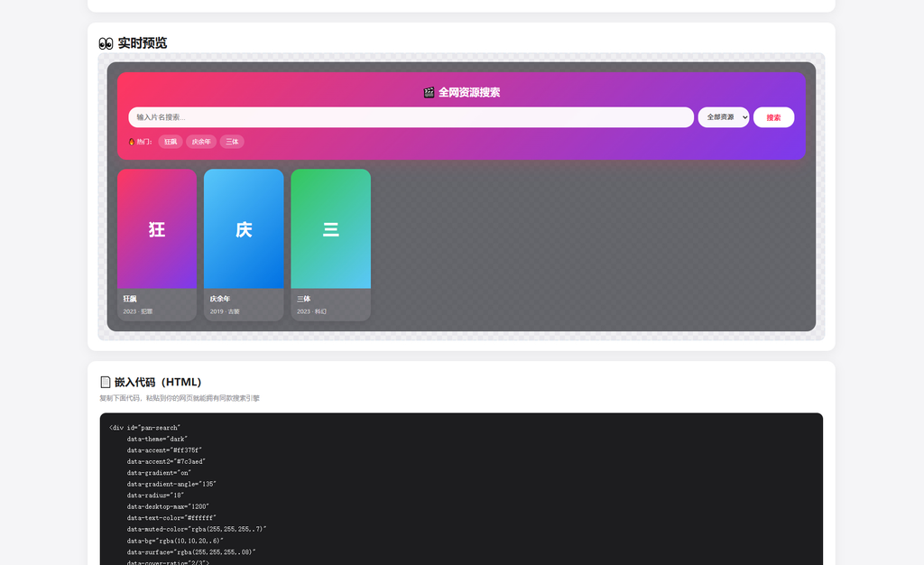
Task: Click the code line data-gradient="on"
Action: [x=159, y=473]
